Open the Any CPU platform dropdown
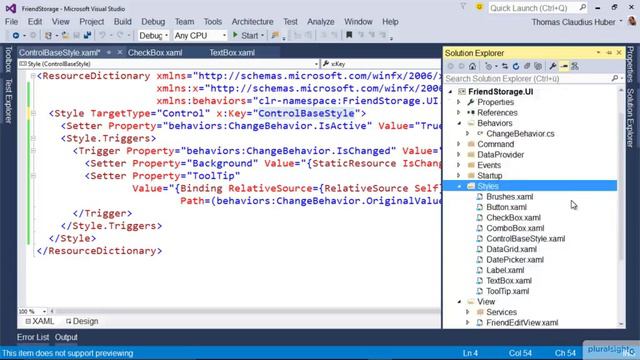 pyautogui.click(x=200, y=36)
